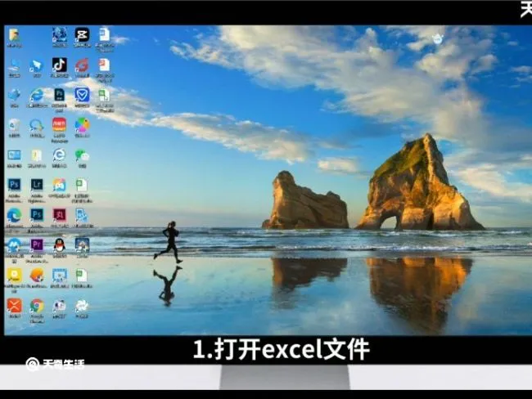This screenshot has height=399, width=532.
Task: Select the Recycle Bin icon
Action: [14, 125]
